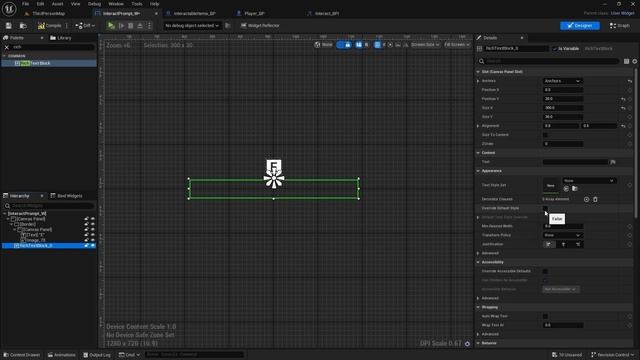The width and height of the screenshot is (640, 360).
Task: Open the Tools menu
Action: pos(137,4)
